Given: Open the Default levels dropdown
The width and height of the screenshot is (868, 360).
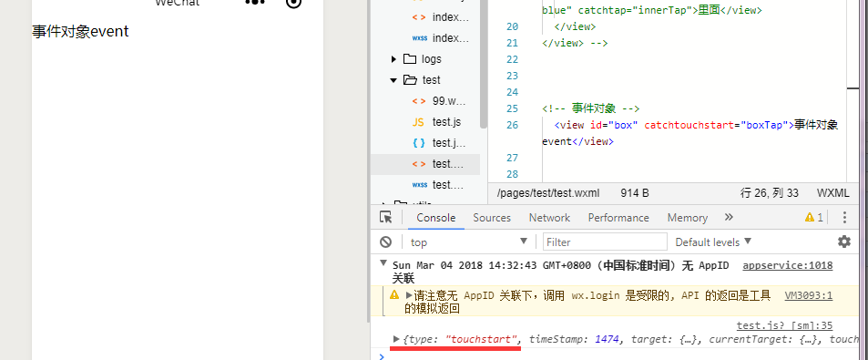Looking at the screenshot, I should (713, 242).
